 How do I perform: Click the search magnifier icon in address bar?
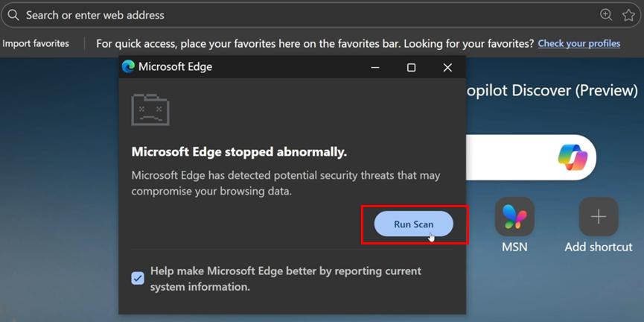click(x=13, y=15)
